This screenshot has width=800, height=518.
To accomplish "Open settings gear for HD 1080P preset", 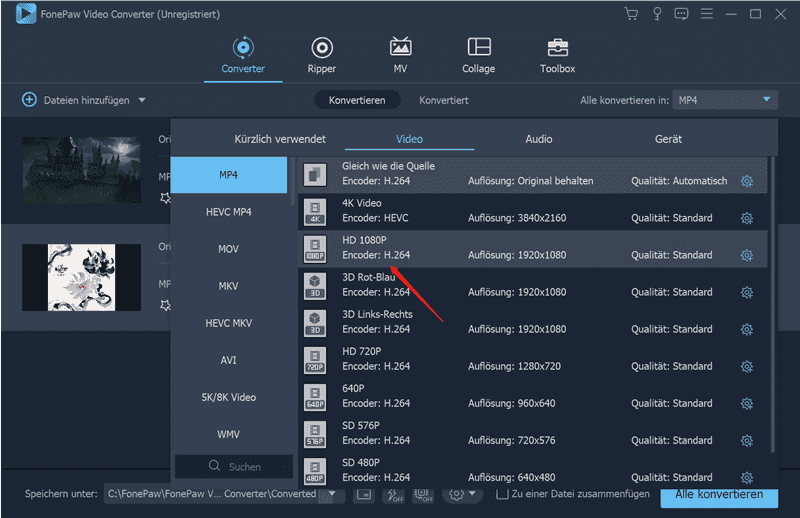I will point(747,255).
